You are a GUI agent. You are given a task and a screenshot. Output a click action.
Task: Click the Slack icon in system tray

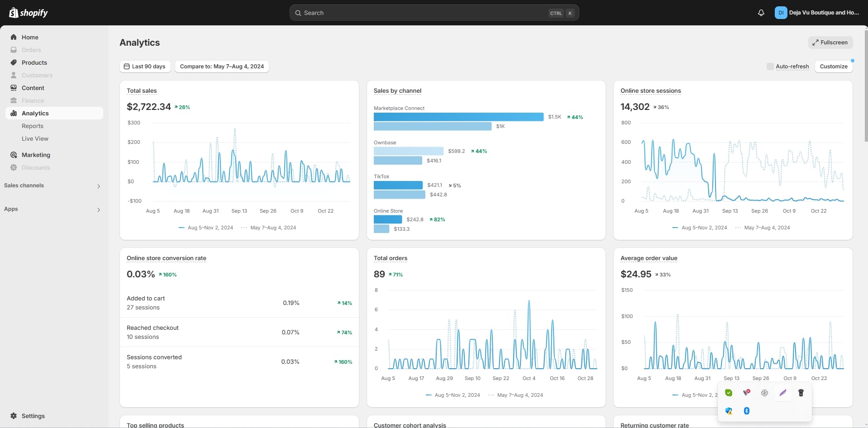click(x=764, y=393)
